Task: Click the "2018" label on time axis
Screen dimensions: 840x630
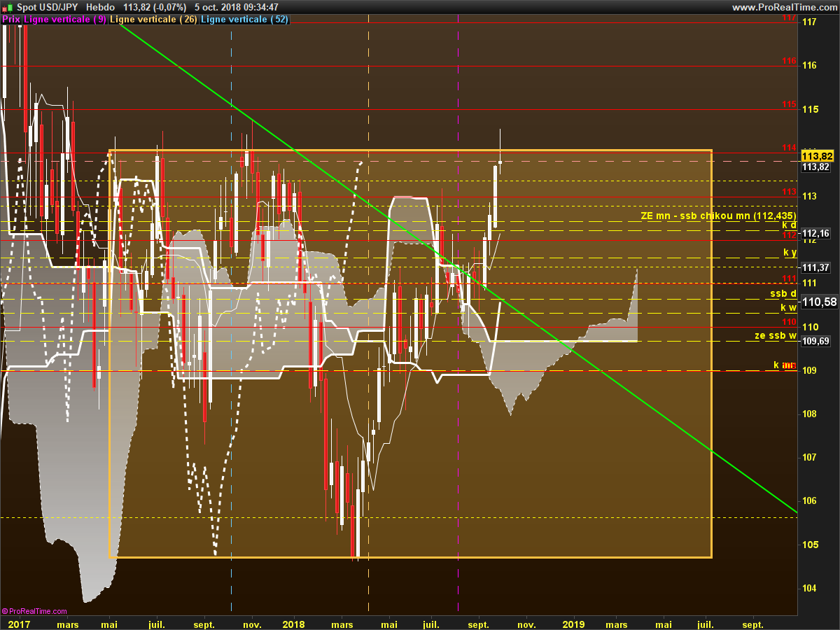Action: coord(294,624)
